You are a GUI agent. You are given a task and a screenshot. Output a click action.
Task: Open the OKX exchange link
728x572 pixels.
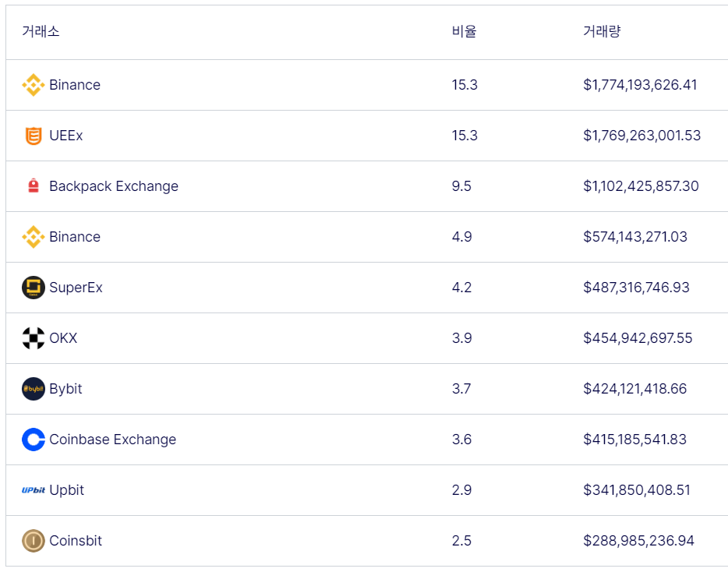coord(63,338)
